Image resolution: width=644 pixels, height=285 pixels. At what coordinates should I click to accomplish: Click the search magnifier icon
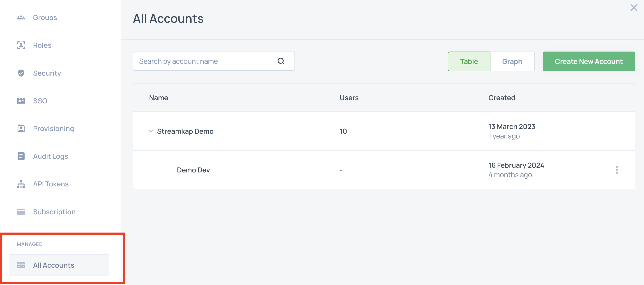point(281,61)
